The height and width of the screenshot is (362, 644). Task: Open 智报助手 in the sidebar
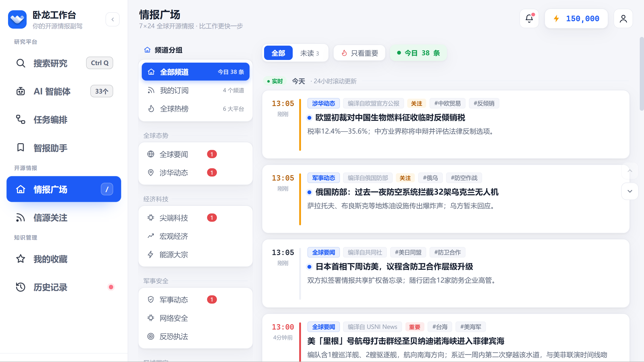tap(64, 148)
